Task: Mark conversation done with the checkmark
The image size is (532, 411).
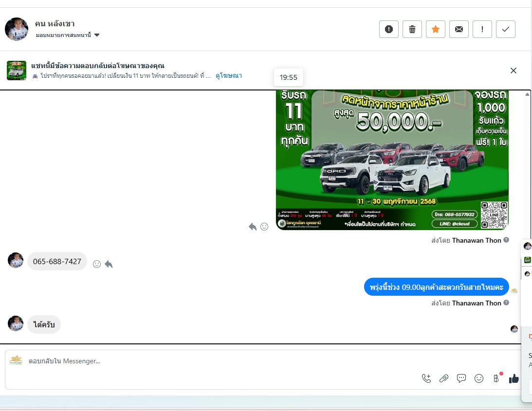Action: click(505, 29)
